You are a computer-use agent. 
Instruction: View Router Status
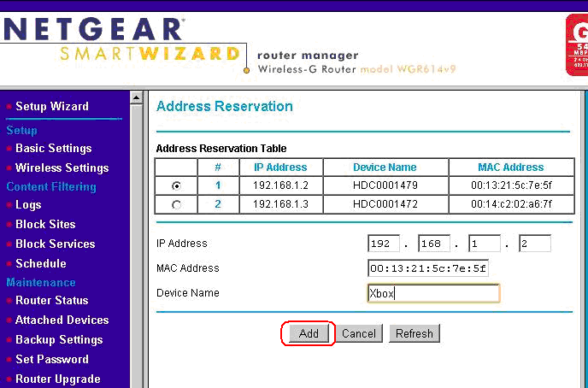coord(52,300)
